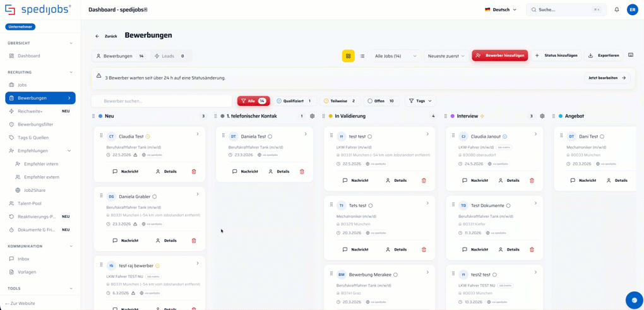
Task: Filter by Teilweise applicants
Action: tap(340, 100)
